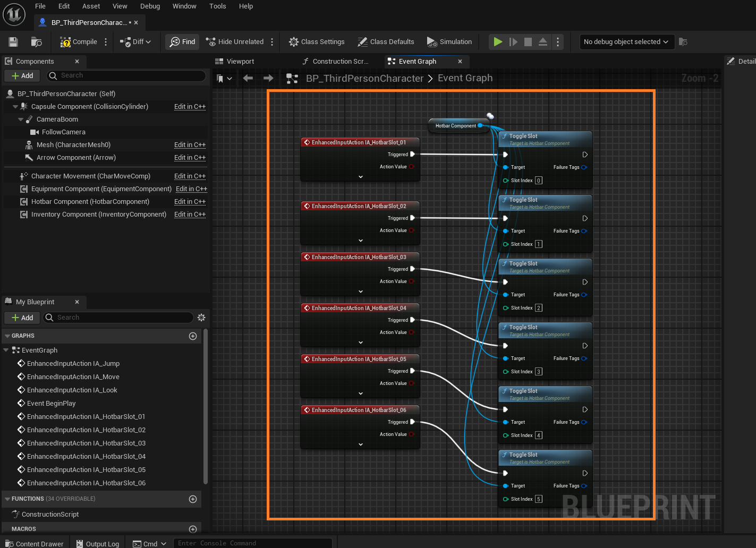Screen dimensions: 756x548
Task: Collapse the GRAPHS section
Action: click(7, 336)
